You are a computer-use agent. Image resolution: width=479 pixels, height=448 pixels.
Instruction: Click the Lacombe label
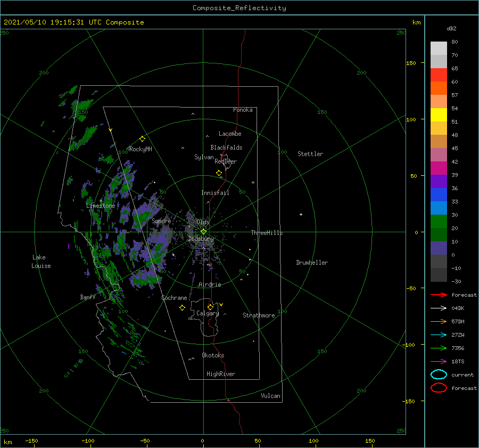click(230, 134)
